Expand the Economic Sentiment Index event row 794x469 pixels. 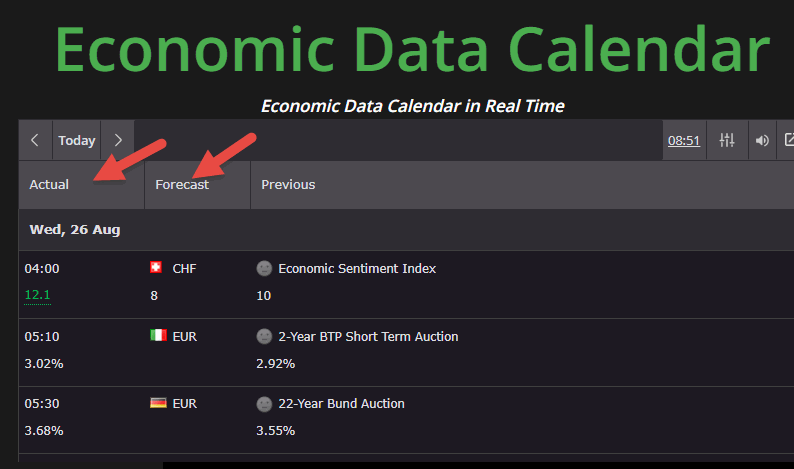click(406, 284)
